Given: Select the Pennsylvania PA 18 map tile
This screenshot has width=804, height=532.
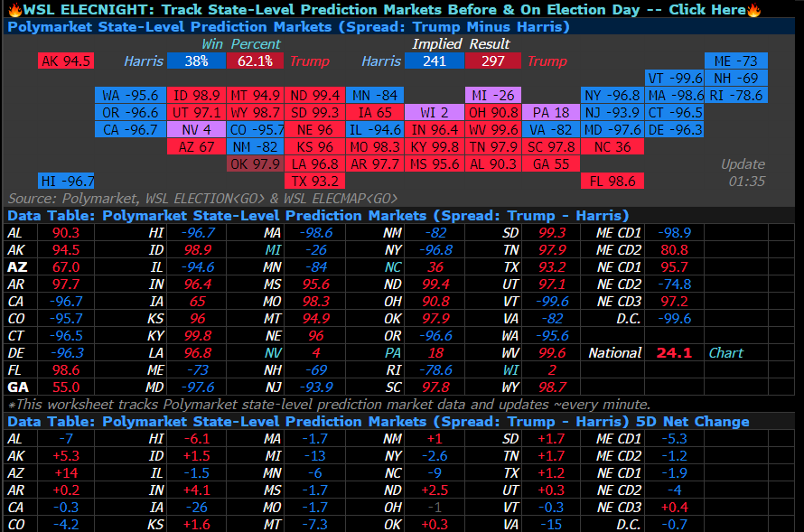Looking at the screenshot, I should (x=551, y=112).
